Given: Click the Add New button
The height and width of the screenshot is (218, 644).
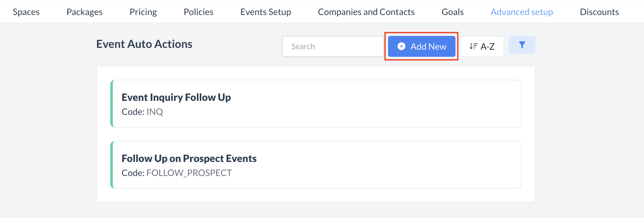Looking at the screenshot, I should tap(421, 46).
